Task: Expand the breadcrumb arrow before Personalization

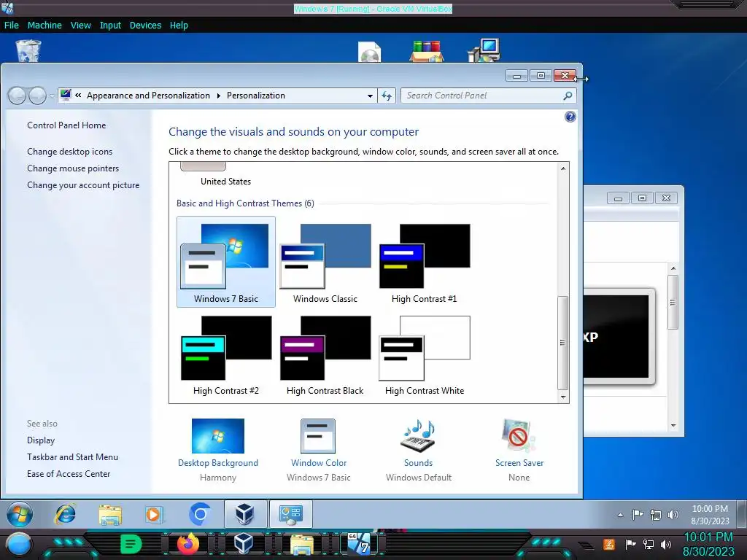Action: click(218, 96)
